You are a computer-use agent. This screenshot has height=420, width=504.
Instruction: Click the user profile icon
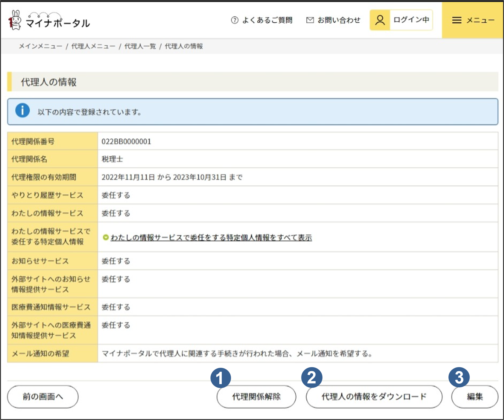pos(380,20)
